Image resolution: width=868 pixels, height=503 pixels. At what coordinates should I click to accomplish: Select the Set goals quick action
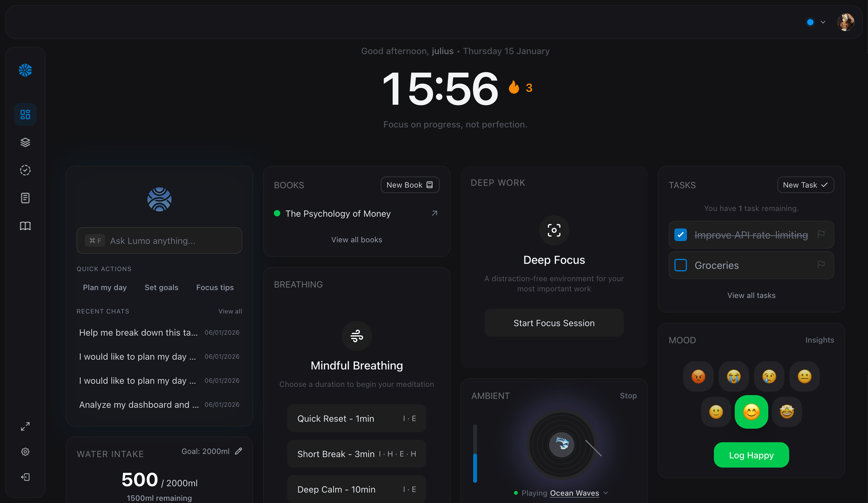[161, 287]
